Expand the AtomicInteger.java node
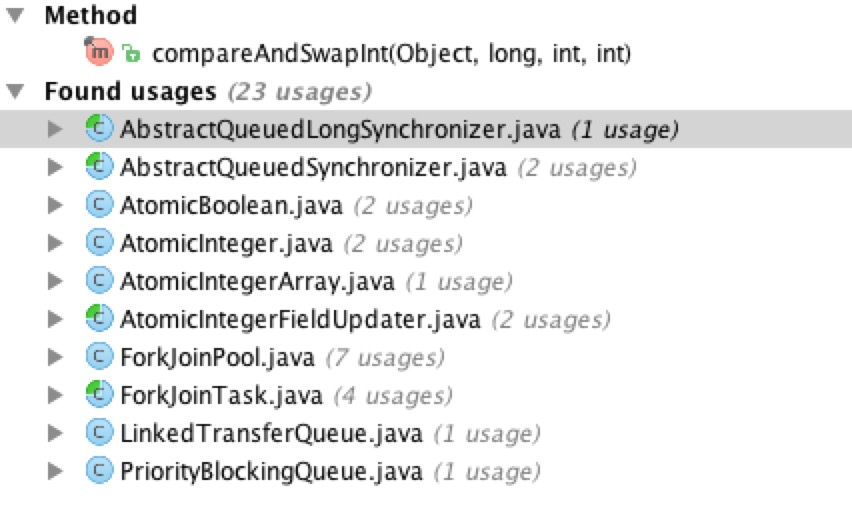The width and height of the screenshot is (852, 512). 55,243
